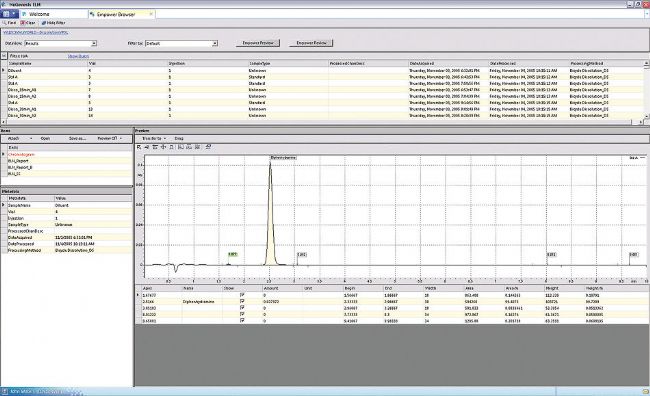Open the Filter by Default dropdown
The image size is (650, 396).
point(215,44)
